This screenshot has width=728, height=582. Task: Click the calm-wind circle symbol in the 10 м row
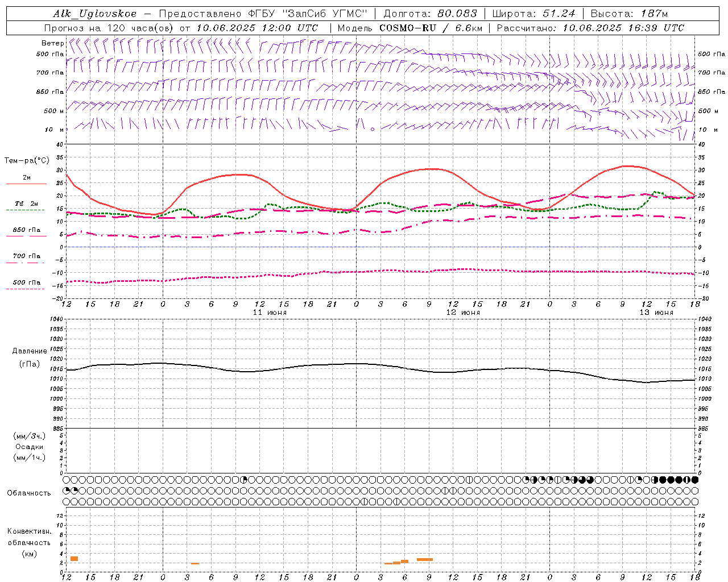373,130
